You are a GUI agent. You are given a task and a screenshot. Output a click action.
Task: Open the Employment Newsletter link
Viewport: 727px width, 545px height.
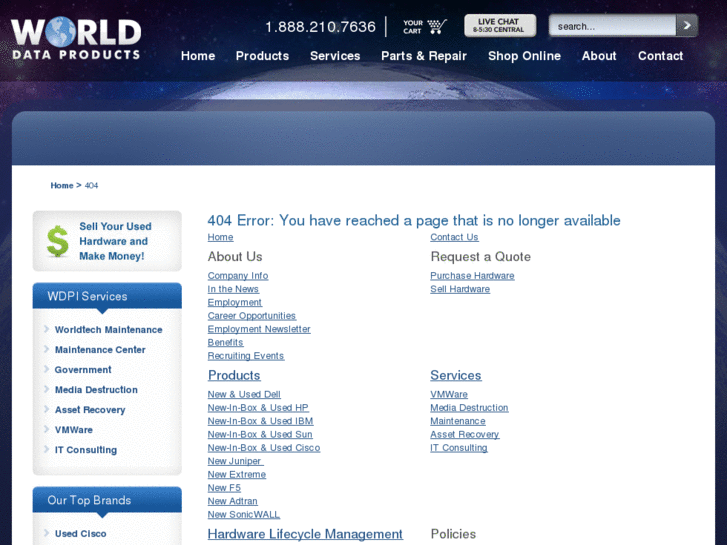(x=259, y=329)
